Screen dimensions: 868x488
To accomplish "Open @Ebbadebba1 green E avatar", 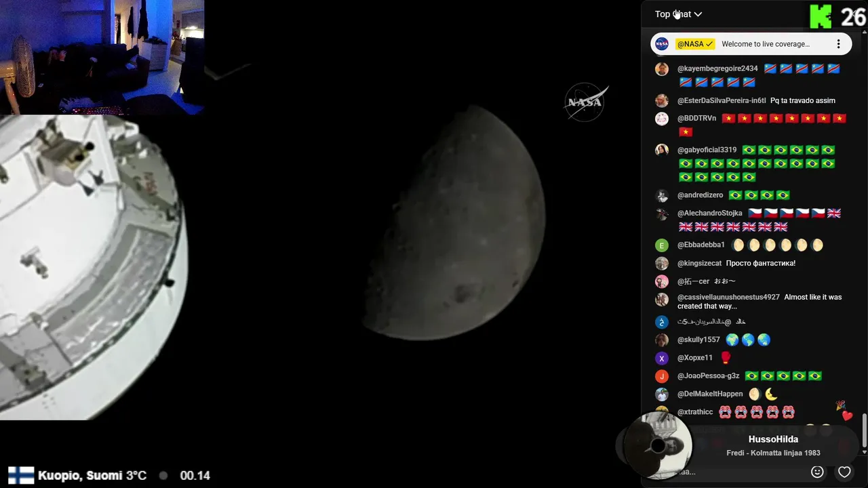I will 662,245.
